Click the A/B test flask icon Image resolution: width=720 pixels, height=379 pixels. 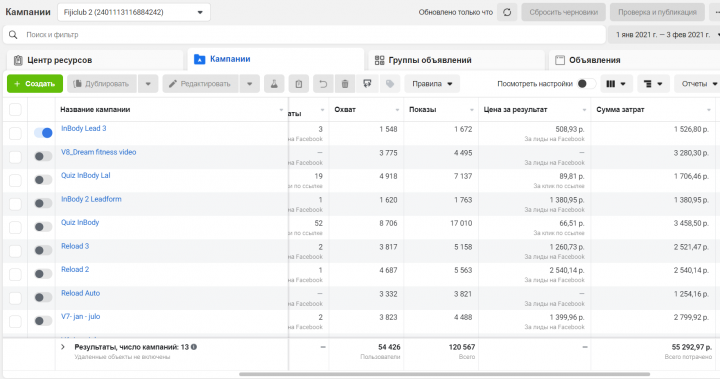[x=274, y=84]
